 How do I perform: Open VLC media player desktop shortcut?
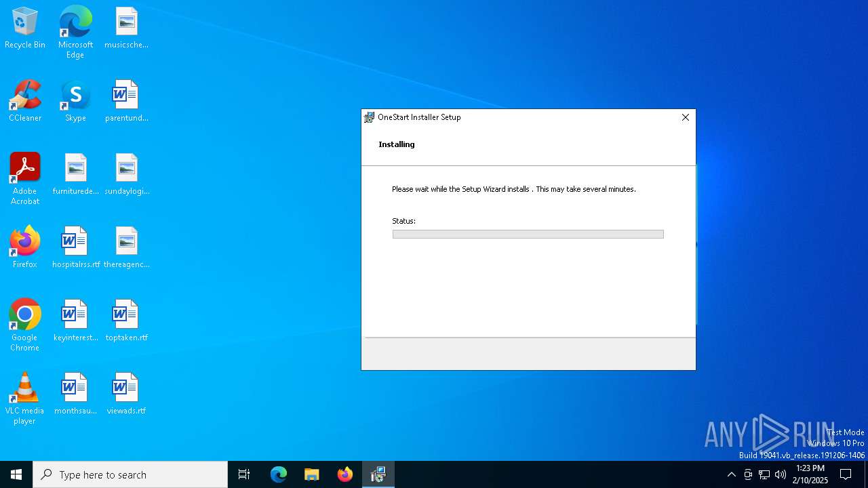click(25, 399)
